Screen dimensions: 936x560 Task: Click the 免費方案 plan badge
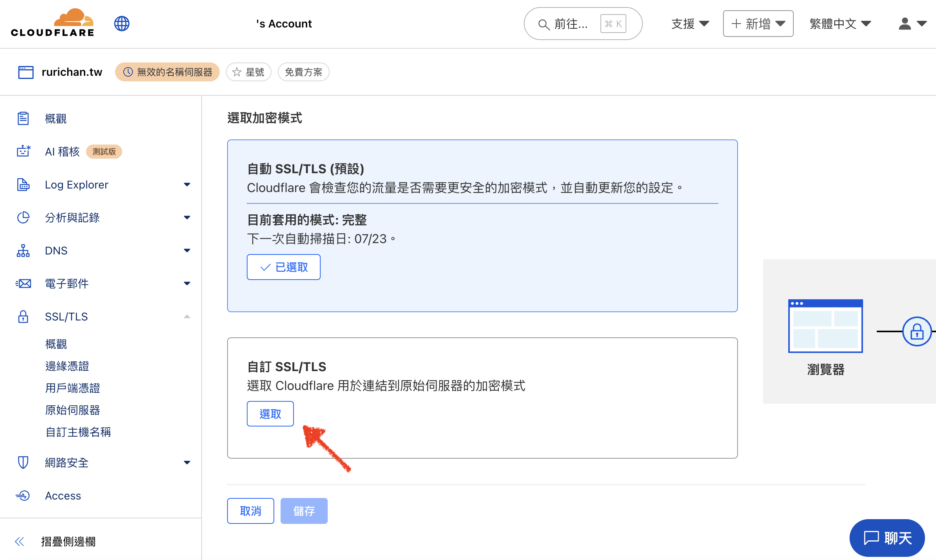(x=303, y=72)
